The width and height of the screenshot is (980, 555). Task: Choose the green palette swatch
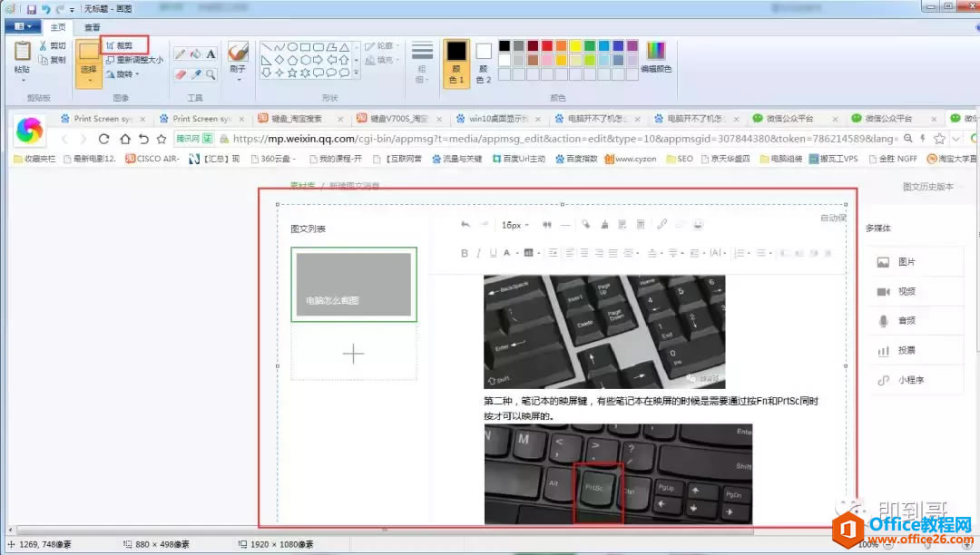tap(590, 45)
